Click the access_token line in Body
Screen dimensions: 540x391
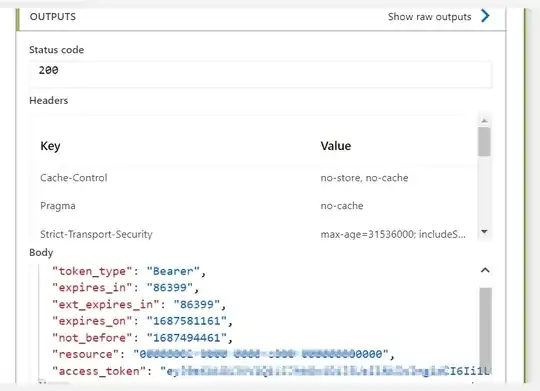tap(272, 371)
